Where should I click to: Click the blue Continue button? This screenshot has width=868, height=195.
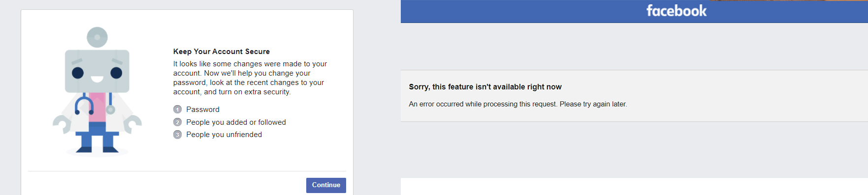(x=326, y=185)
